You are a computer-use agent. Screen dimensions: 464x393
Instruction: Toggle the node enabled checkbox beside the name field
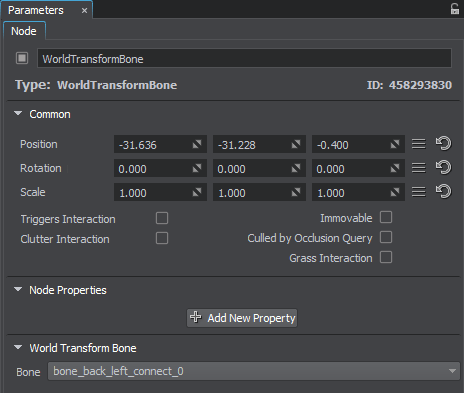tap(22, 58)
